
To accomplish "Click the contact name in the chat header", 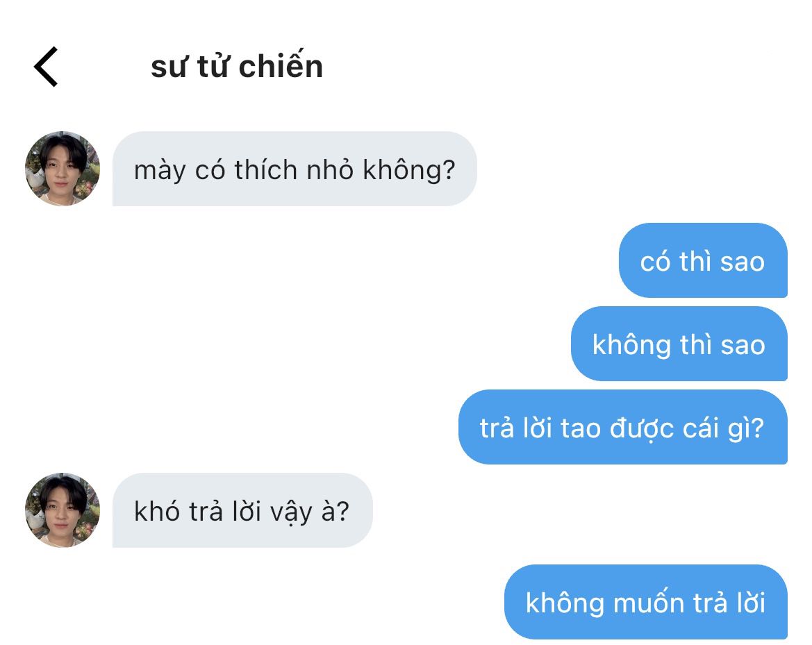I will (237, 66).
